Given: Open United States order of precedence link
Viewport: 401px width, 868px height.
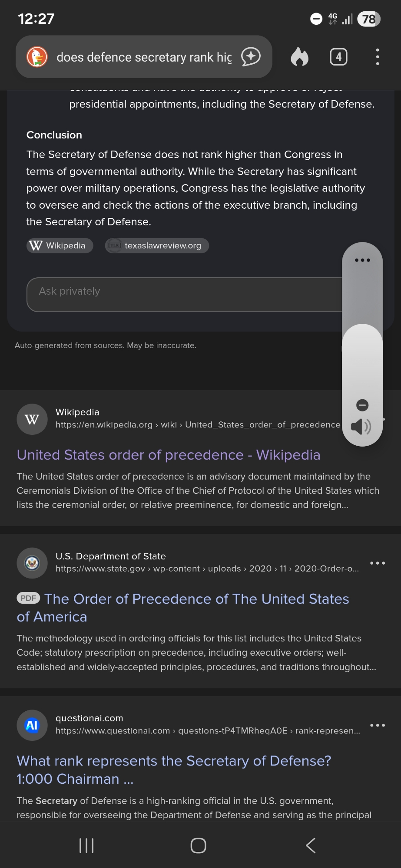Looking at the screenshot, I should 168,455.
